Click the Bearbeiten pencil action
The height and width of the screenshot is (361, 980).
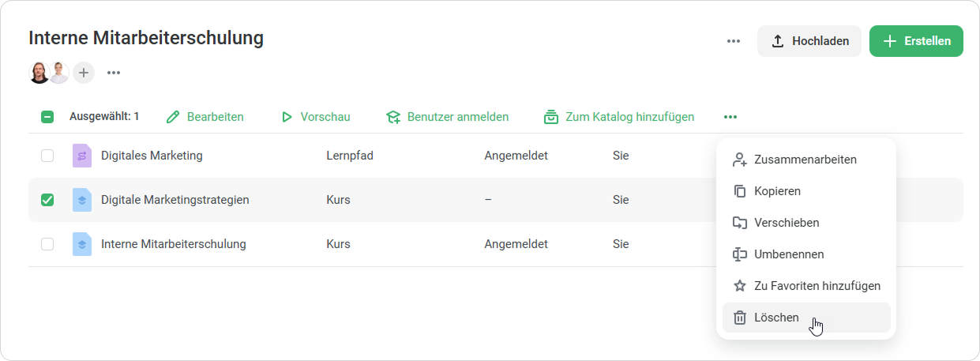pyautogui.click(x=205, y=117)
